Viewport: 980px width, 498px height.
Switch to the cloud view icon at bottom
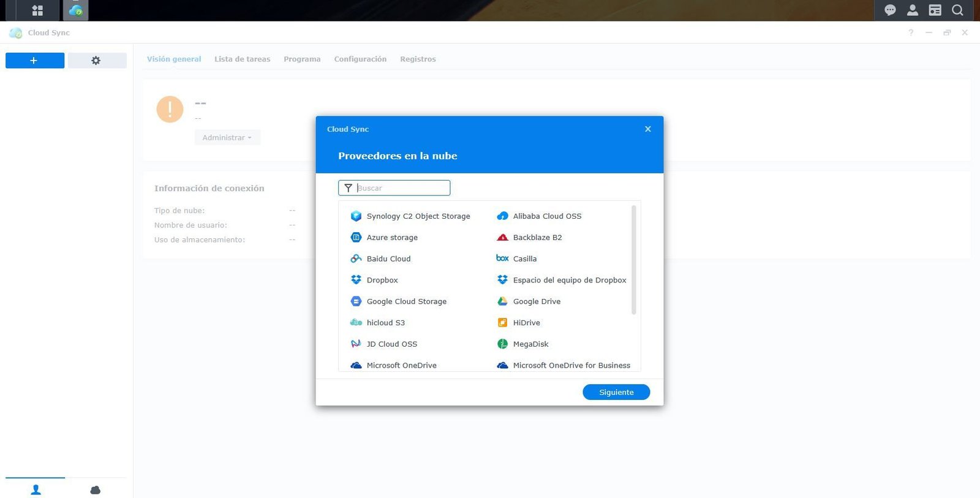pyautogui.click(x=96, y=489)
